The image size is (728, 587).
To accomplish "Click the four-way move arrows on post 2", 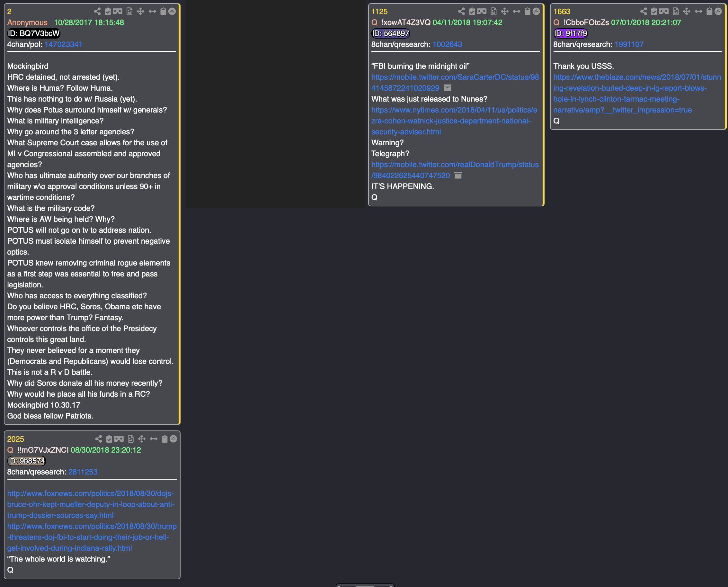I will 141,12.
